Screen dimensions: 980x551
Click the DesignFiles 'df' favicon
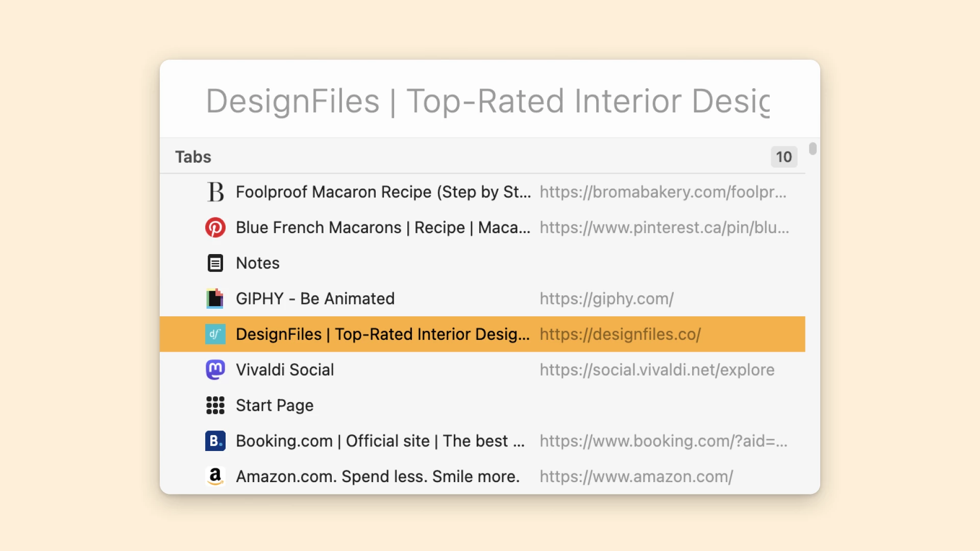215,334
